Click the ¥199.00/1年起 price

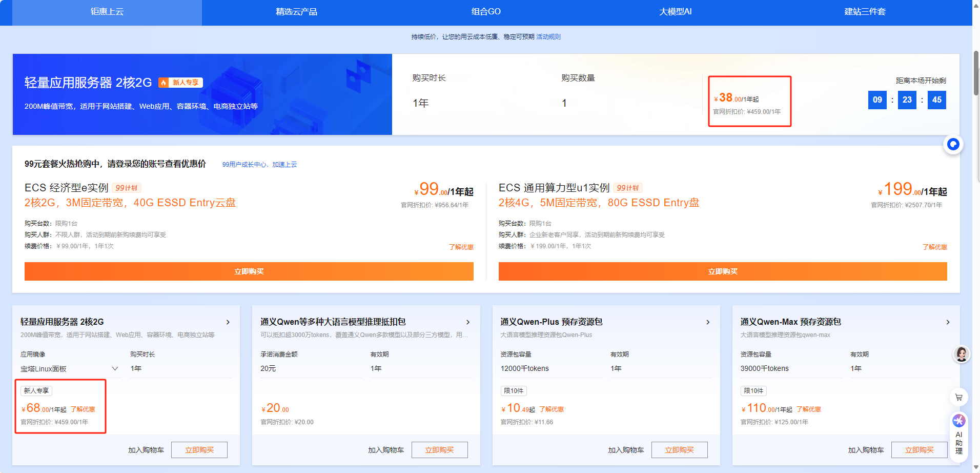coord(912,189)
